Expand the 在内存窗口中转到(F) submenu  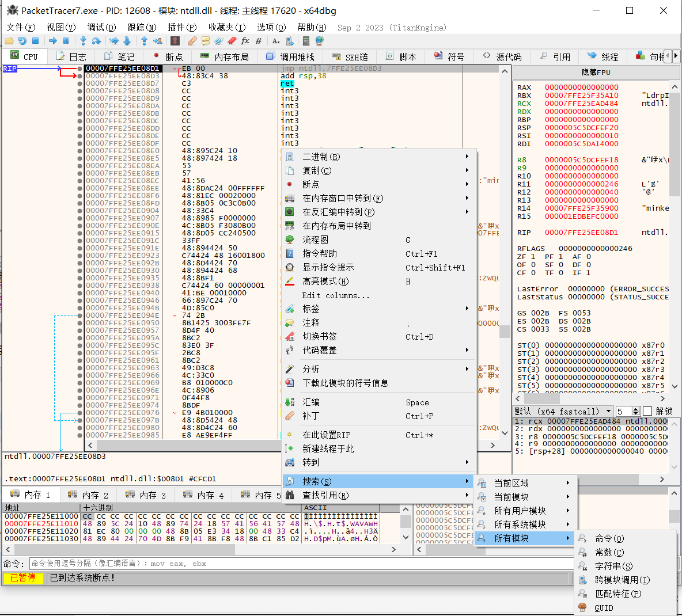pyautogui.click(x=379, y=198)
